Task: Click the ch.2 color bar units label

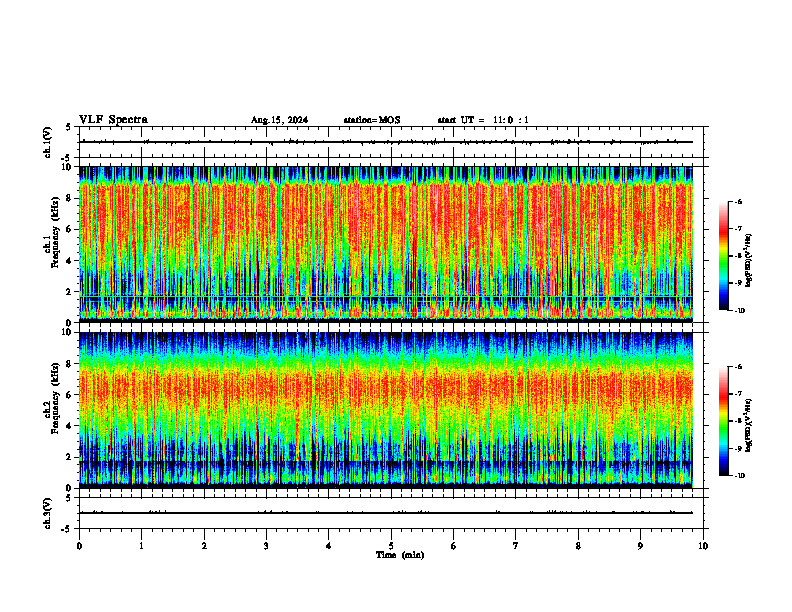Action: pyautogui.click(x=748, y=425)
